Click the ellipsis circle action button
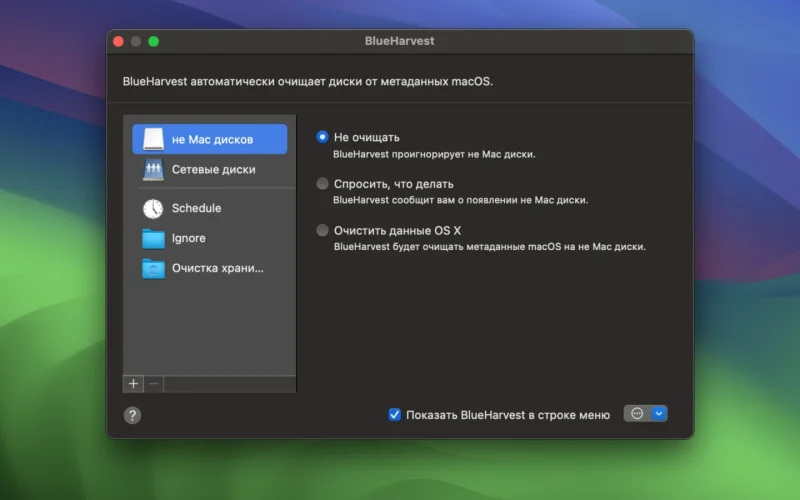 637,413
